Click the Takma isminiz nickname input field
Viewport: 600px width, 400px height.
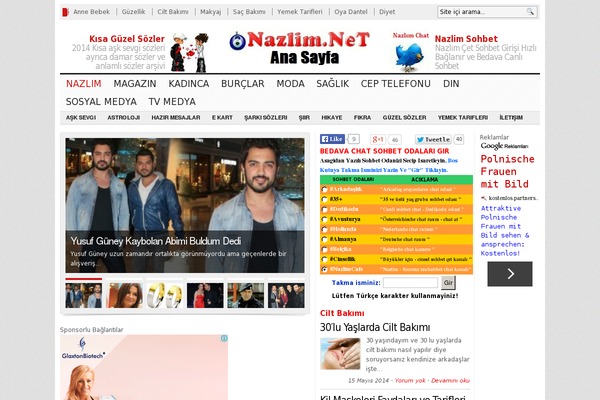tap(410, 282)
